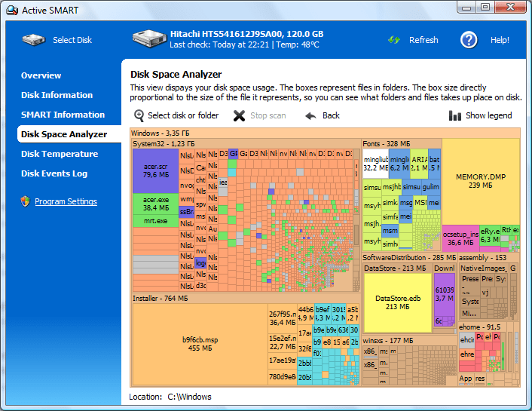Click the Back label
This screenshot has height=411, width=532.
[x=331, y=116]
